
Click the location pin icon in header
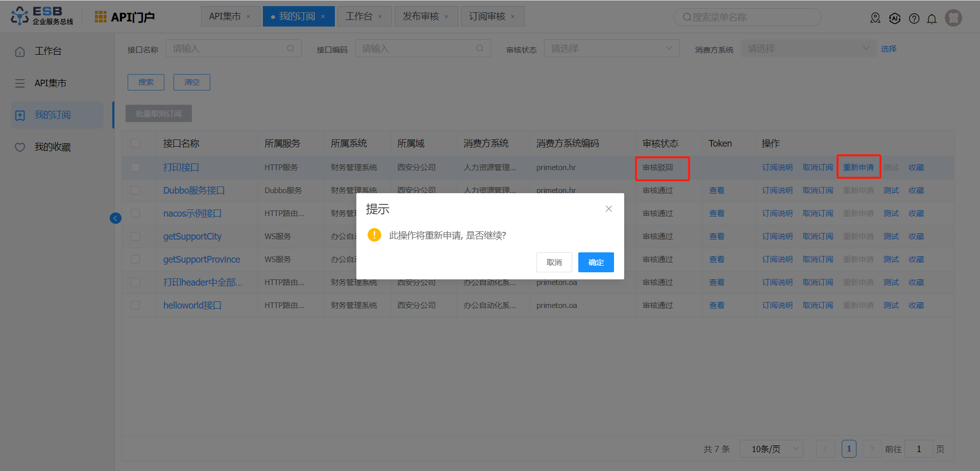pyautogui.click(x=875, y=18)
